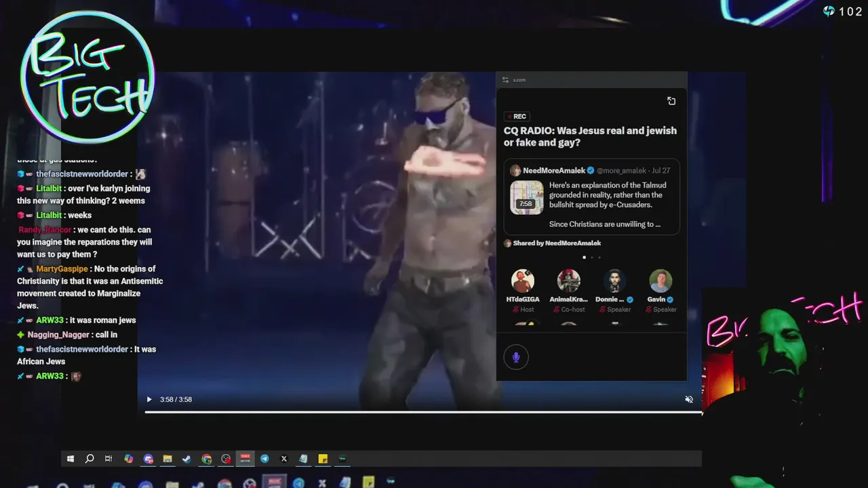
Task: Open yellow Sticky Notes taskbar icon
Action: (323, 459)
